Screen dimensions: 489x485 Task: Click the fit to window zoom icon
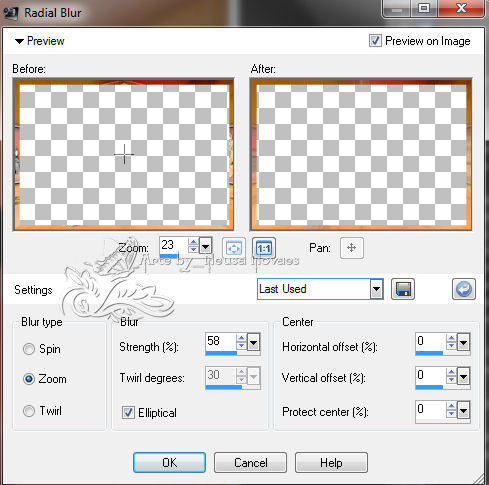click(234, 248)
